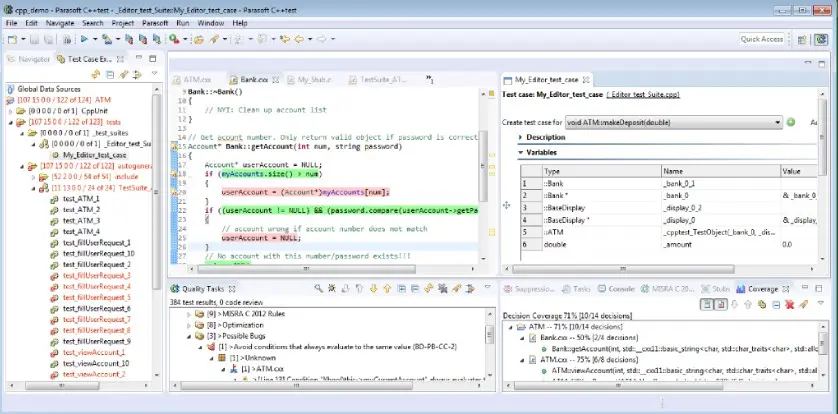Click the pin icon in Coverage toolbar
Image resolution: width=838 pixels, height=414 pixels.
pos(803,304)
